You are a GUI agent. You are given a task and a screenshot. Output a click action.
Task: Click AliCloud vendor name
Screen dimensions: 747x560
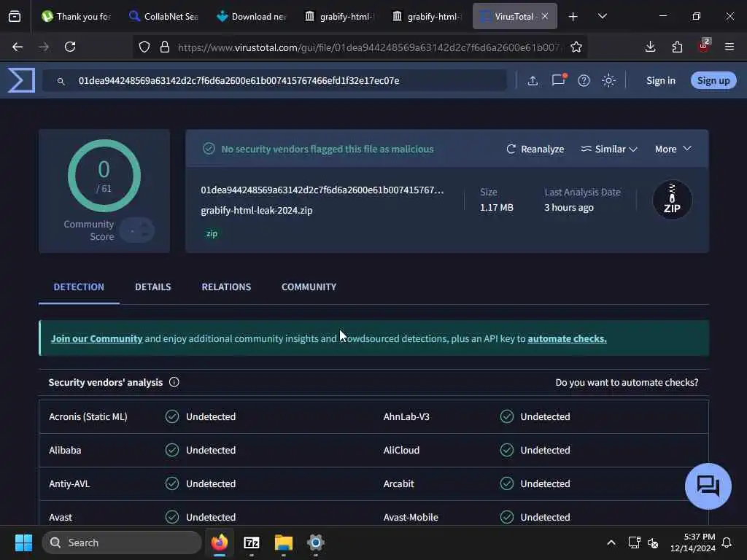[401, 450]
